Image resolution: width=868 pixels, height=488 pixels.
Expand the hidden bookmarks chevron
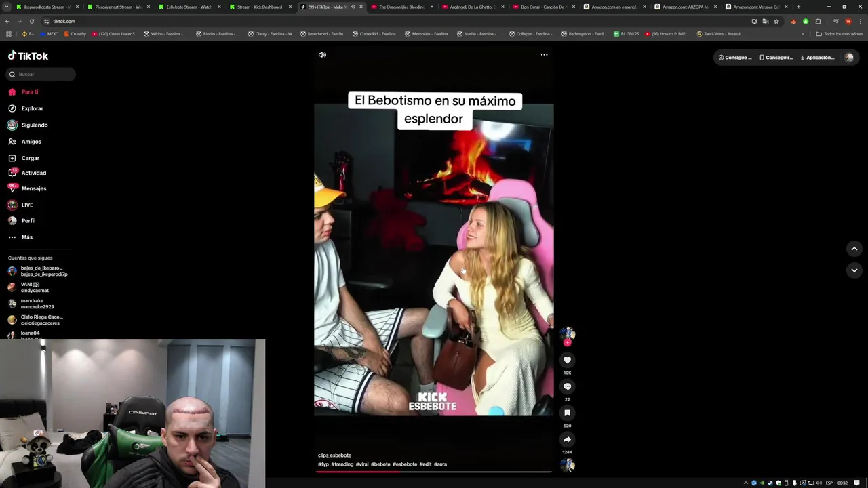point(802,33)
